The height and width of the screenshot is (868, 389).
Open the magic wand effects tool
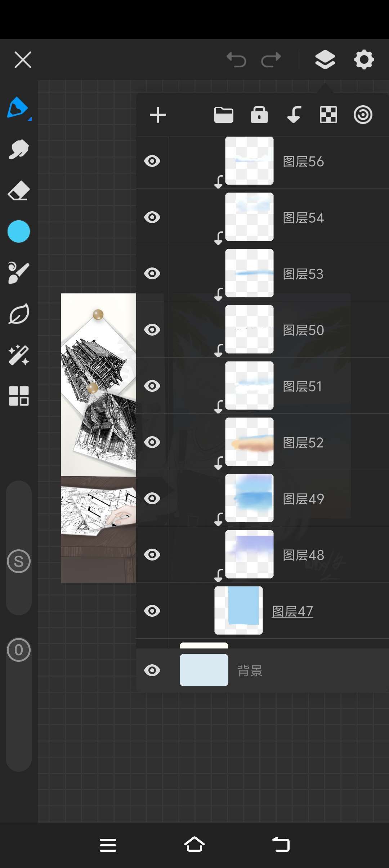(x=18, y=355)
